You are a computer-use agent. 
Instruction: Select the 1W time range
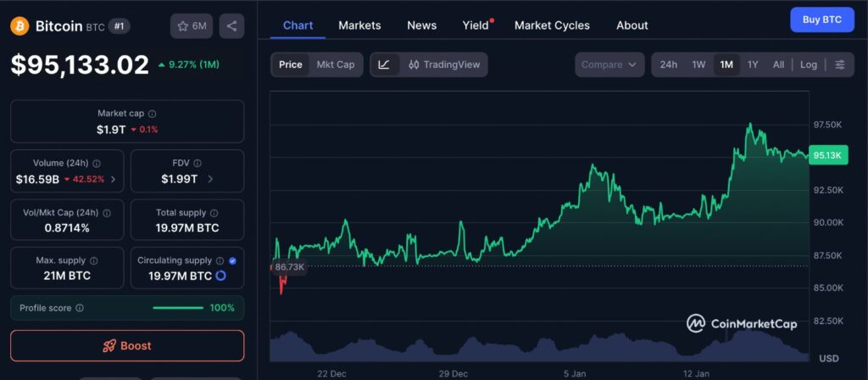pos(698,64)
